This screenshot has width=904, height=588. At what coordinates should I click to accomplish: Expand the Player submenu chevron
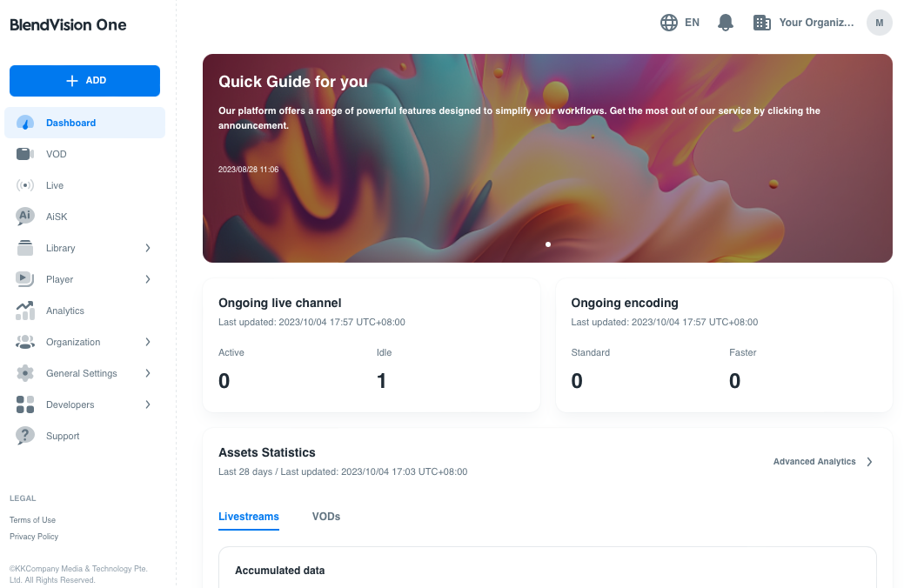(x=148, y=279)
